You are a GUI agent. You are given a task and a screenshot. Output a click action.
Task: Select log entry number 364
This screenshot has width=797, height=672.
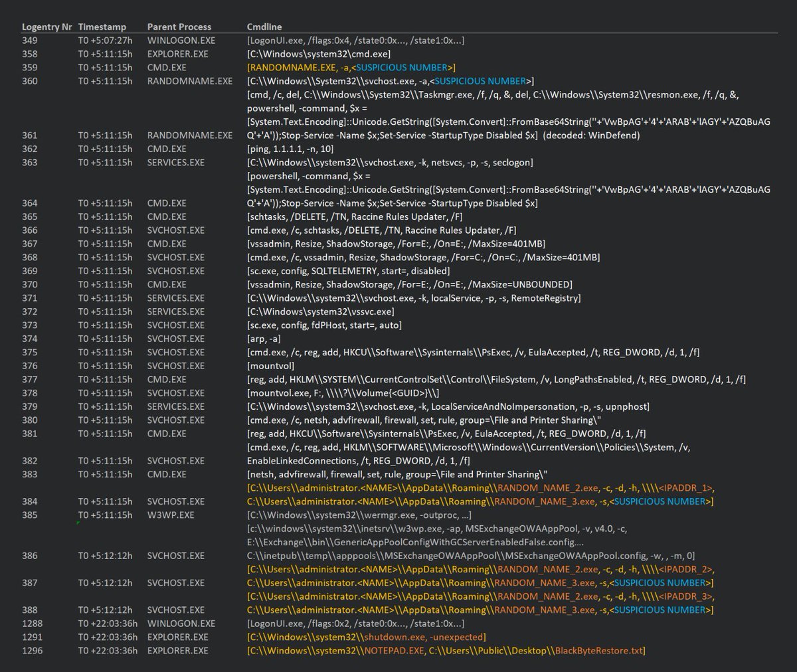pos(30,203)
